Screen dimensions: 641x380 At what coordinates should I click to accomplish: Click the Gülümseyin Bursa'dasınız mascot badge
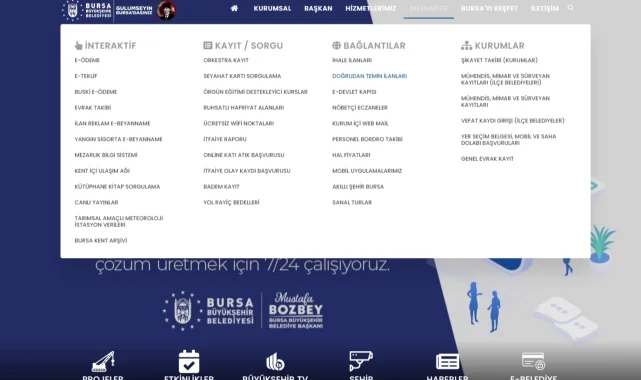coord(166,10)
